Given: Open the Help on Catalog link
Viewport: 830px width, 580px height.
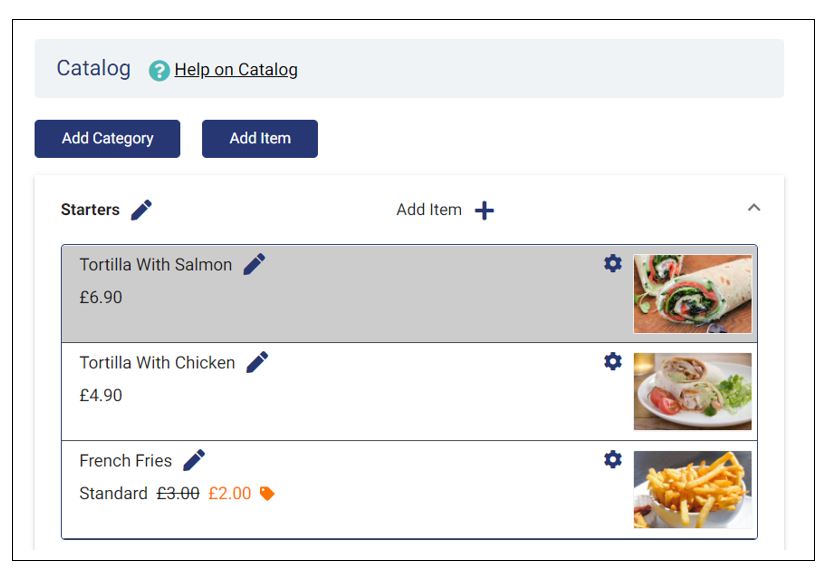Looking at the screenshot, I should click(x=236, y=70).
